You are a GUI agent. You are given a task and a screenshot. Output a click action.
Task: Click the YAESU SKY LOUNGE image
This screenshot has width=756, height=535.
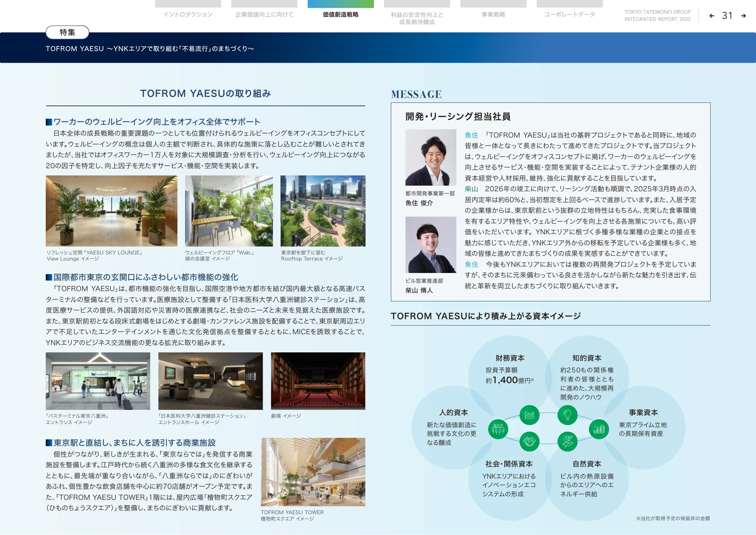click(x=112, y=211)
